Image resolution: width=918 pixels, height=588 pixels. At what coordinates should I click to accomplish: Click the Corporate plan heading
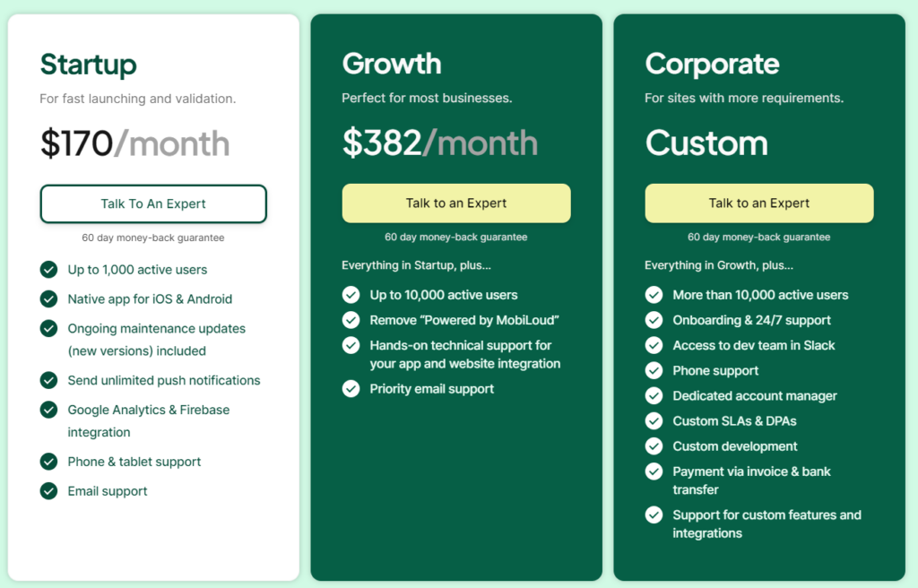(x=712, y=64)
